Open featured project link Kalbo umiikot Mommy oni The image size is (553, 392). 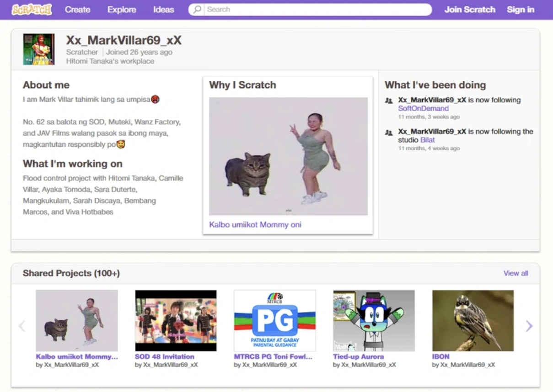(x=255, y=224)
